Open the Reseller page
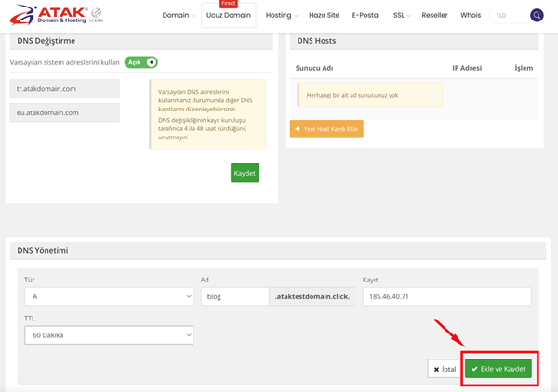 coord(434,15)
